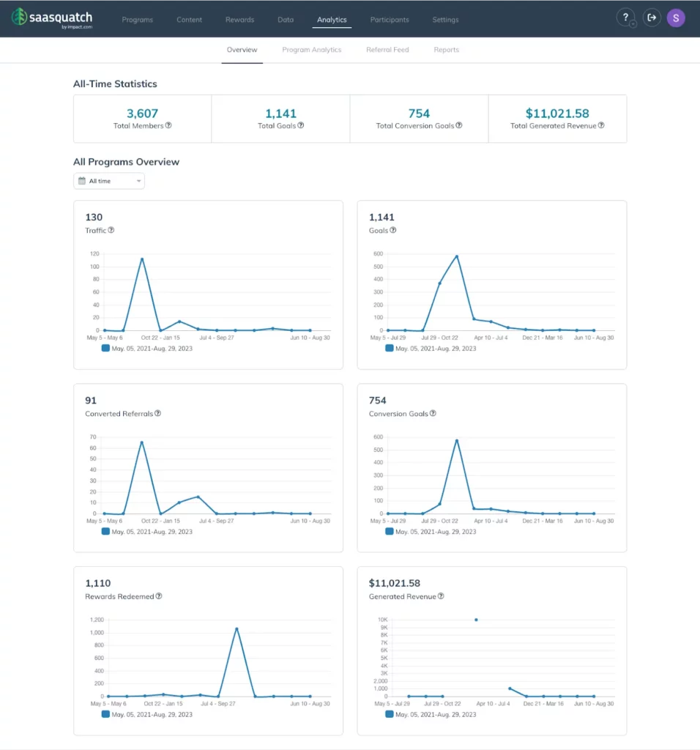
Task: Click the SaaSquatch logo
Action: (51, 18)
